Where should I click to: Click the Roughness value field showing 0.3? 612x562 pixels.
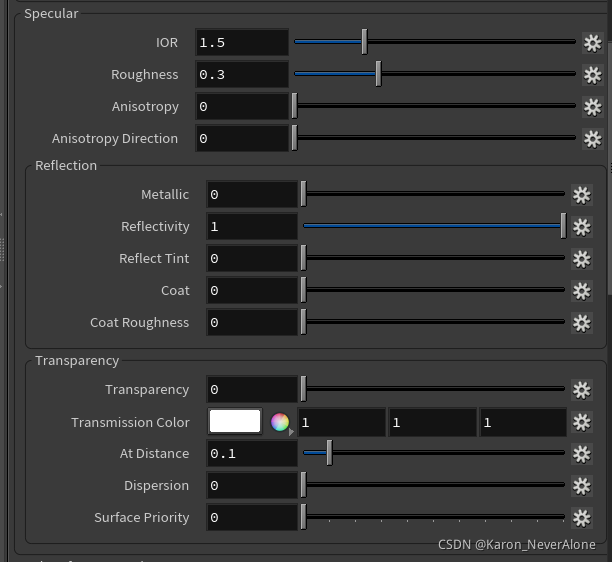[242, 75]
